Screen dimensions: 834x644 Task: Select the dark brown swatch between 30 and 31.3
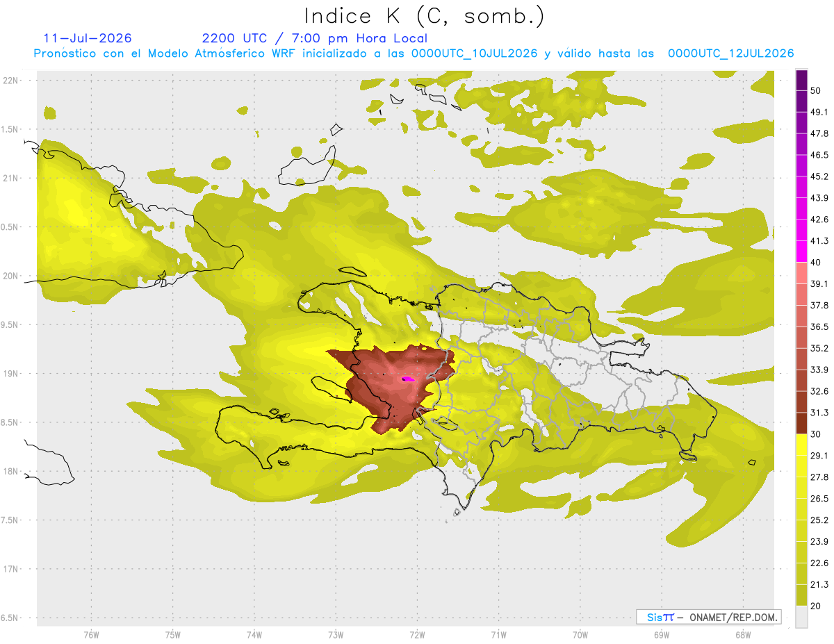(x=801, y=423)
